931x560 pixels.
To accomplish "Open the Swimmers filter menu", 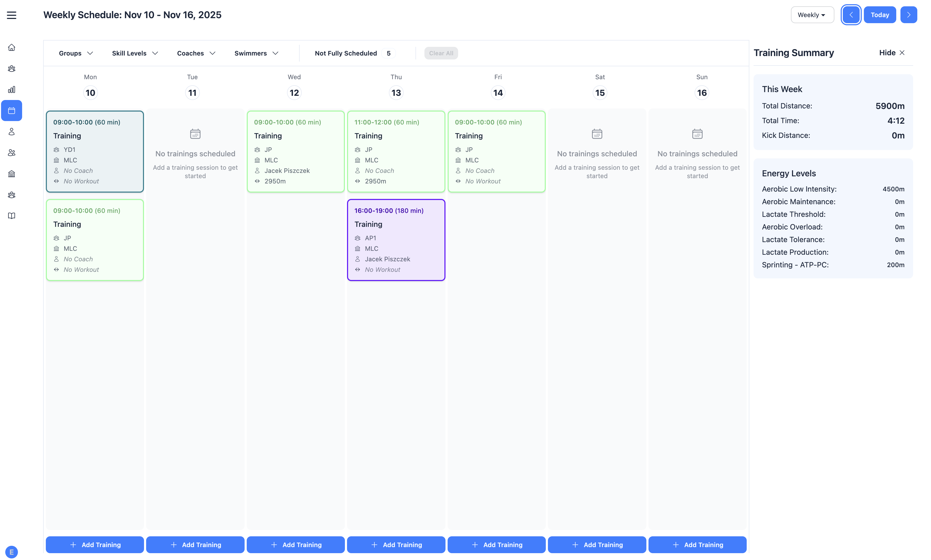I will point(256,53).
